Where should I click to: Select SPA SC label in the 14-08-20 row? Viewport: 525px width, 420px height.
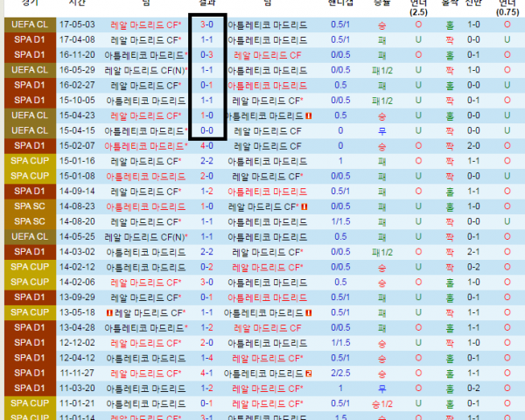click(x=30, y=221)
